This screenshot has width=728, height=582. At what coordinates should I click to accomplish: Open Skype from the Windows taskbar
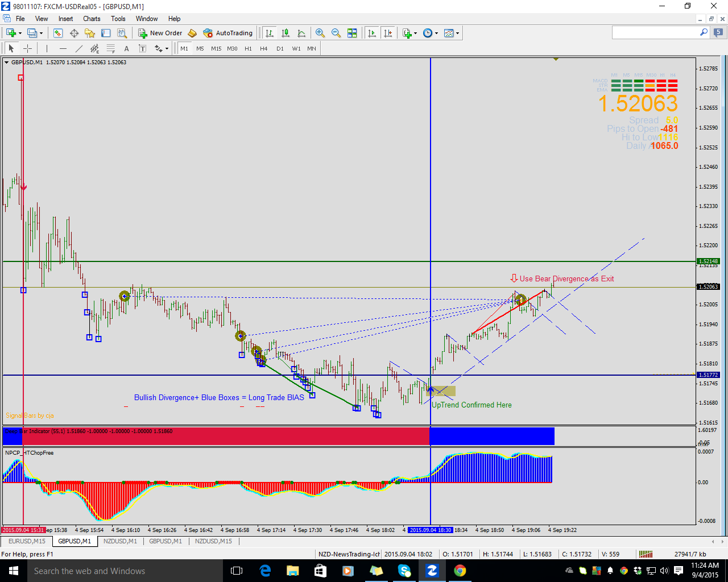pos(404,571)
